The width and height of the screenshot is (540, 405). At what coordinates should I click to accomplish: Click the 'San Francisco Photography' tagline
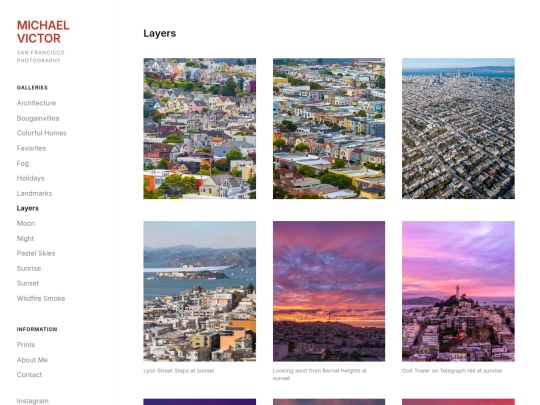point(41,56)
